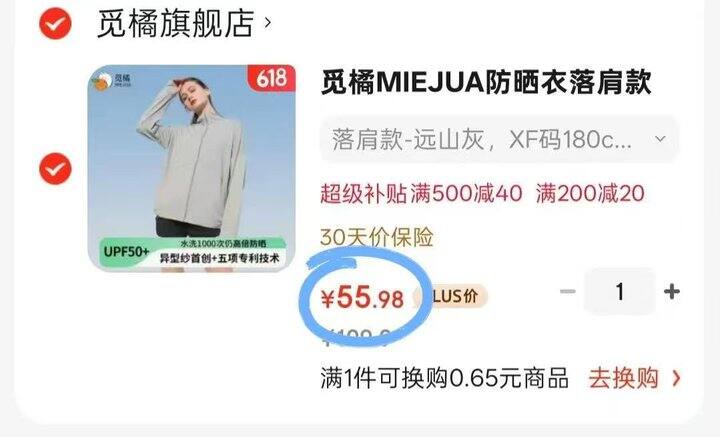
Task: Click 去换购 to redeem add-on
Action: tap(624, 379)
